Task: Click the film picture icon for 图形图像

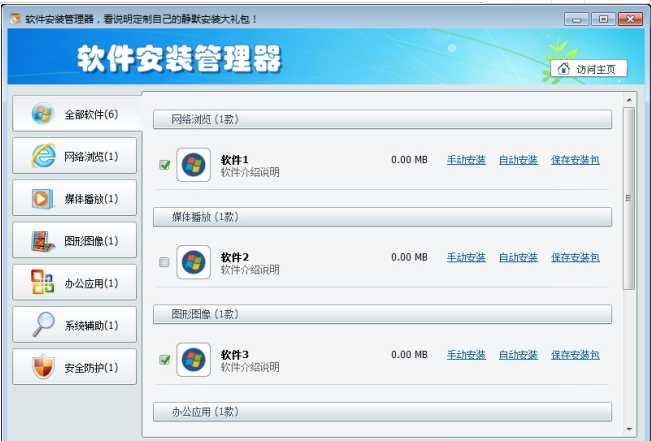Action: (x=43, y=241)
